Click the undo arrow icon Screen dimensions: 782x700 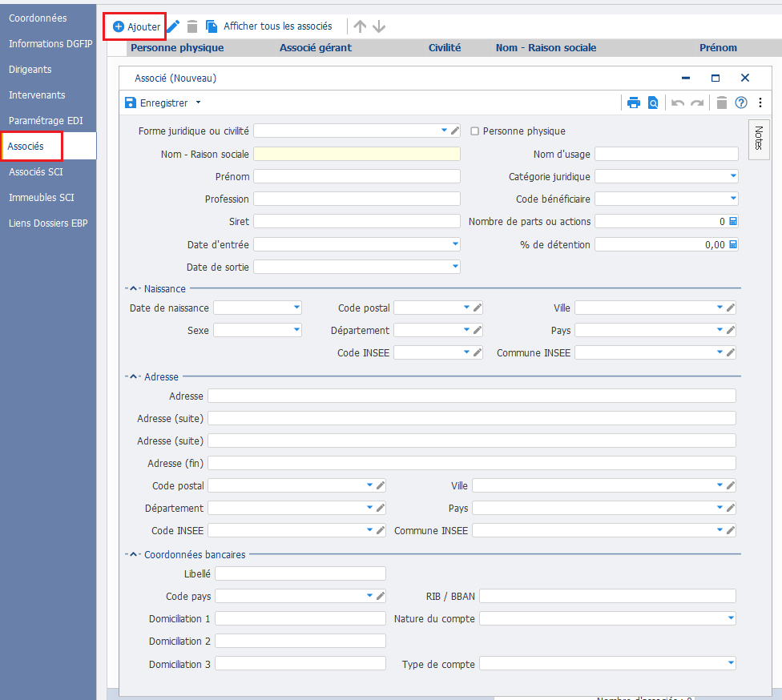click(677, 103)
